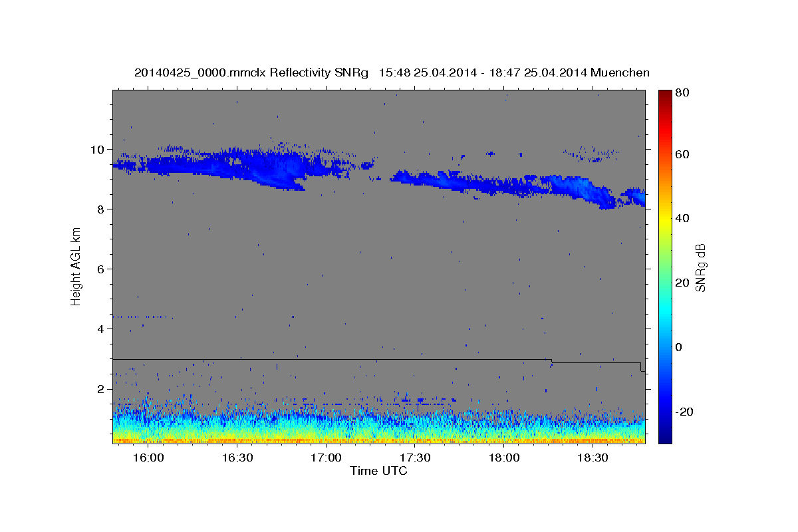Click the dark red top of the colorbar

(x=664, y=96)
